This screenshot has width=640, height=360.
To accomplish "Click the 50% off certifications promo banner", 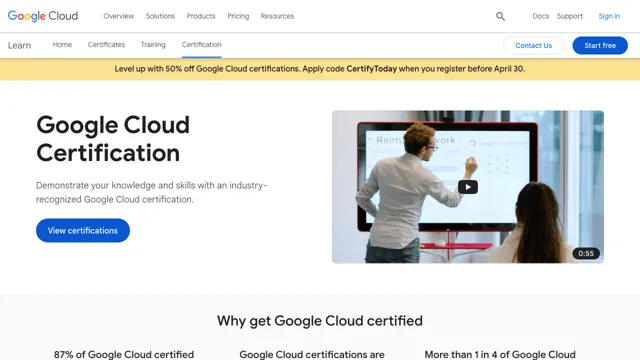I will 320,69.
